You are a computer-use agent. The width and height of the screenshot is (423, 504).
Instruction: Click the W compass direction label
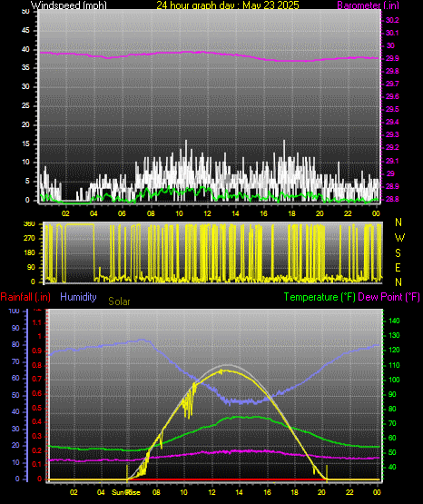399,238
